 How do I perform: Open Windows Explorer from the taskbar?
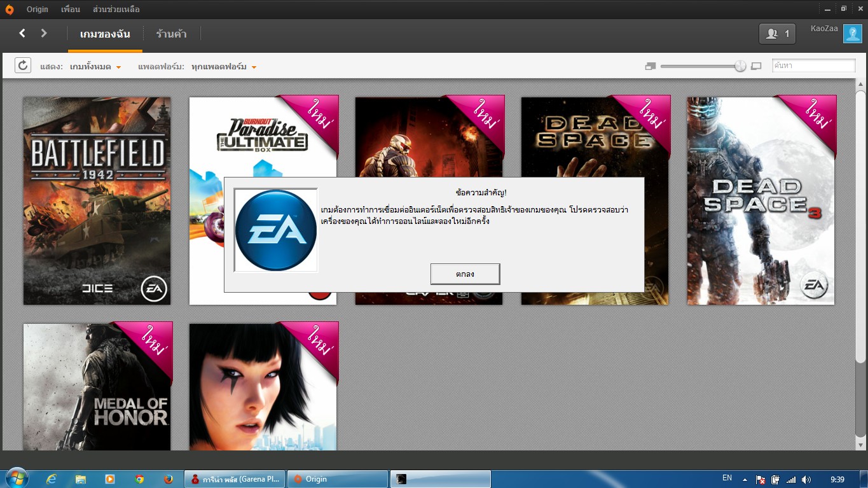(81, 479)
